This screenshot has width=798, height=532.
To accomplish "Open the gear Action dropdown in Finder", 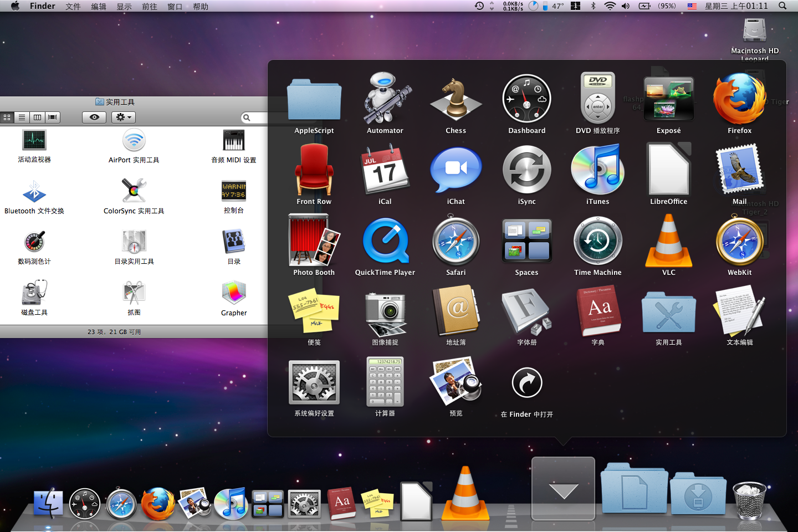I will pyautogui.click(x=123, y=117).
